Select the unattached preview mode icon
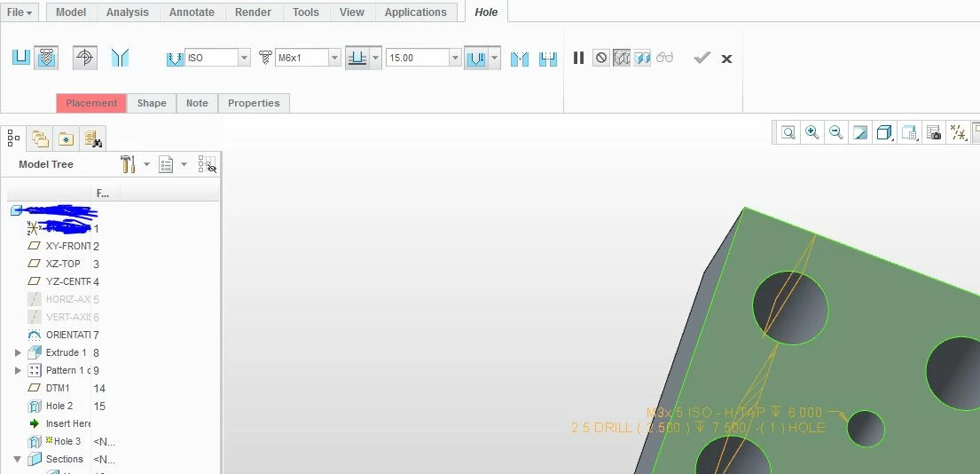This screenshot has height=474, width=980. point(621,58)
